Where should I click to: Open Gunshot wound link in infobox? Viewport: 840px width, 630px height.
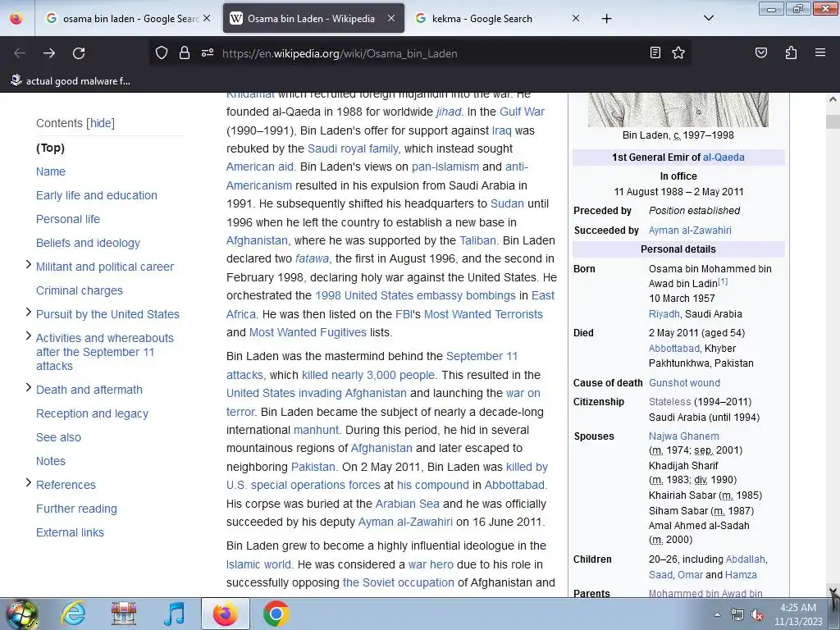[x=684, y=383]
